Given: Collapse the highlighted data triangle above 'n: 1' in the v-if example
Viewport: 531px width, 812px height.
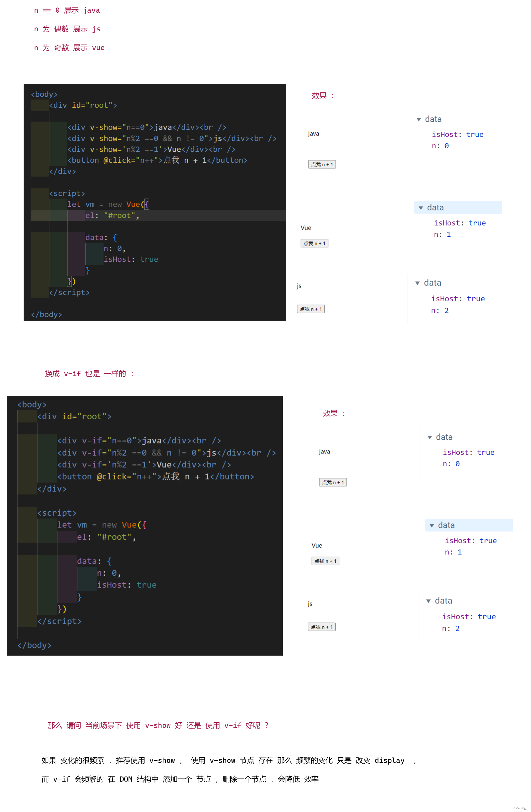Looking at the screenshot, I should (432, 526).
